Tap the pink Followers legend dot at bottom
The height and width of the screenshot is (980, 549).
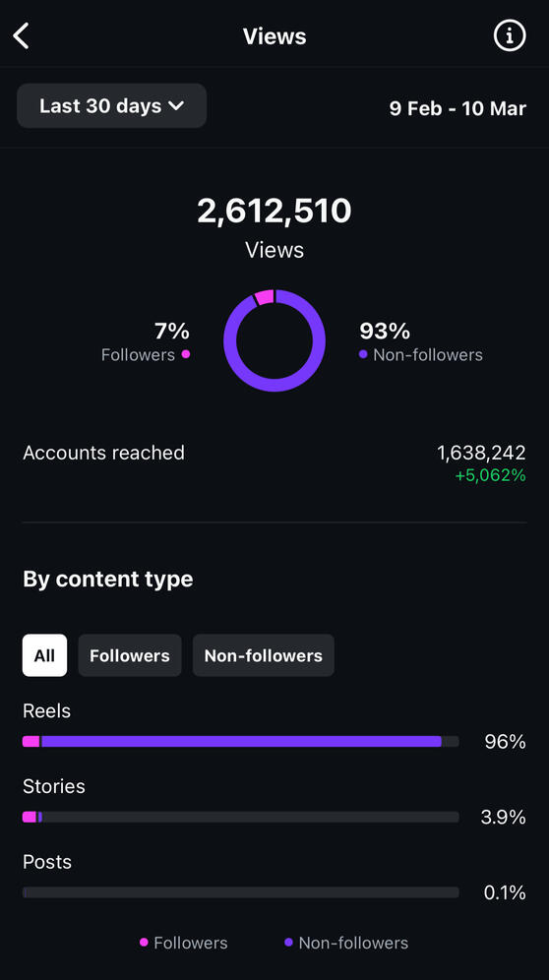click(144, 942)
